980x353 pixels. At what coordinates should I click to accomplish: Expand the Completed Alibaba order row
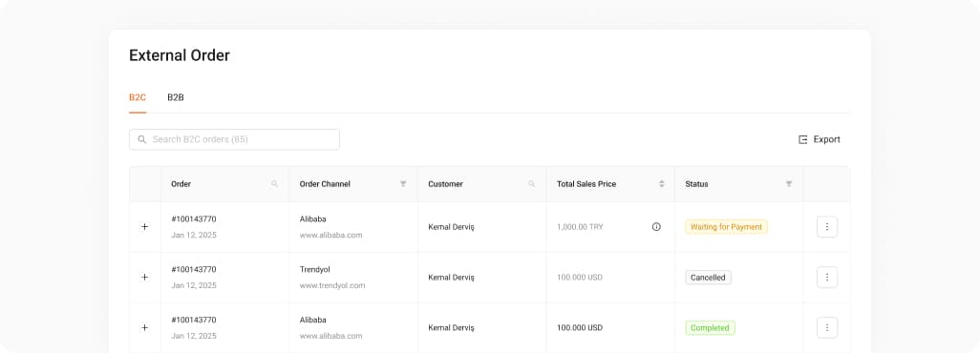(x=144, y=327)
